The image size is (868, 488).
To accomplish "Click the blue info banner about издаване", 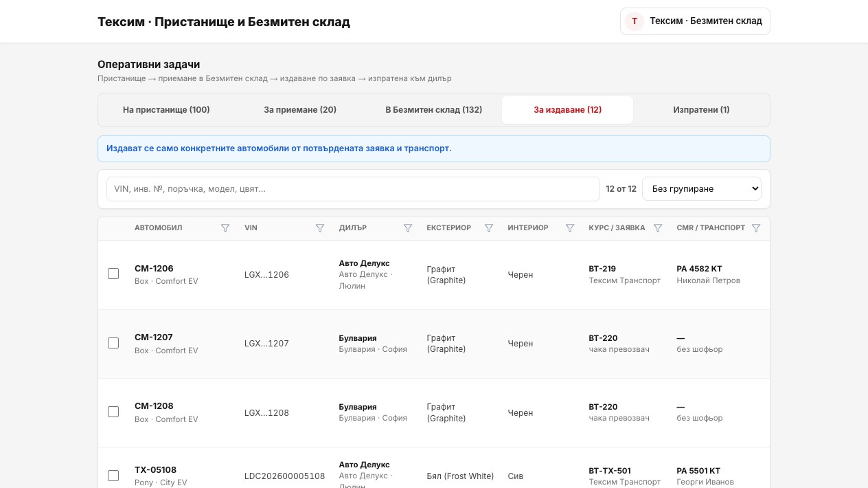I will click(434, 148).
